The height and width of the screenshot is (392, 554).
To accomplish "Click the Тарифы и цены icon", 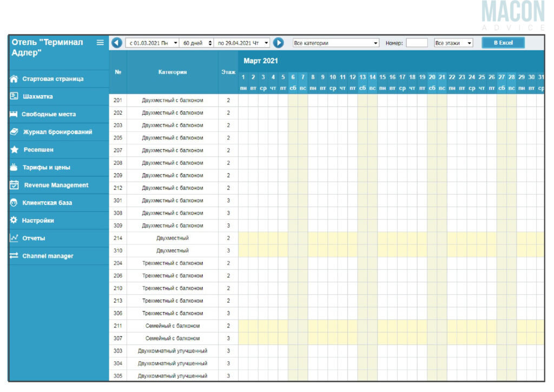I will (14, 167).
